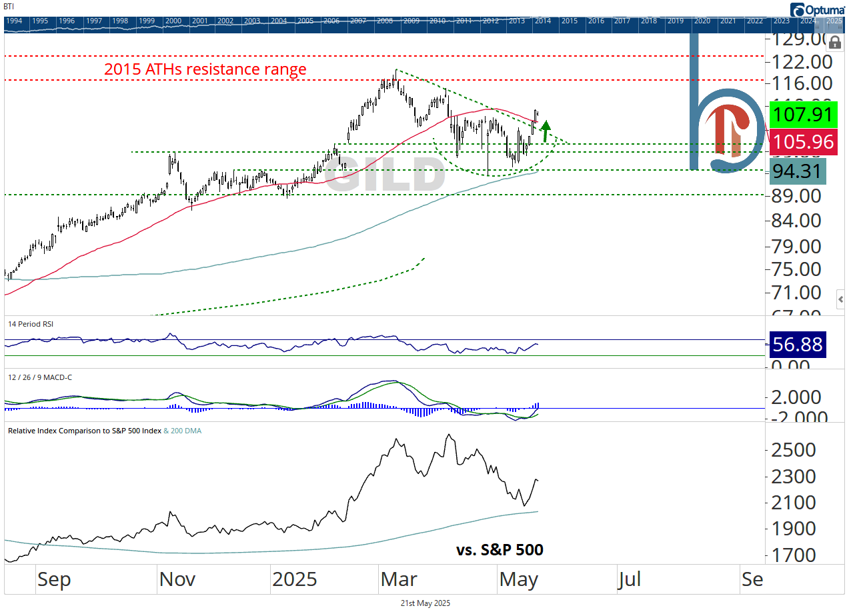Click 'Relative Index Comparison to S&P 500 Index' label

coord(85,431)
